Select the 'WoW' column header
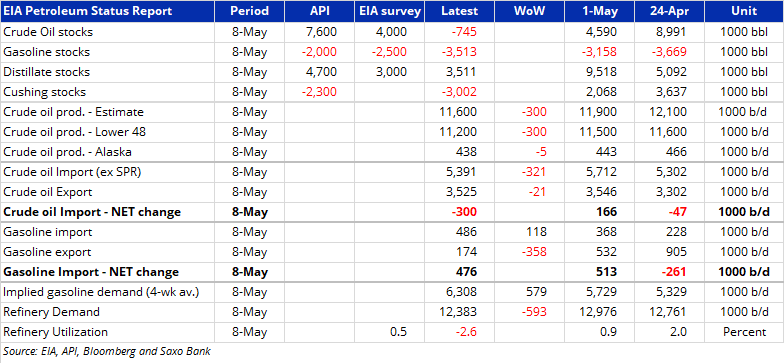784x363 pixels. [x=530, y=12]
